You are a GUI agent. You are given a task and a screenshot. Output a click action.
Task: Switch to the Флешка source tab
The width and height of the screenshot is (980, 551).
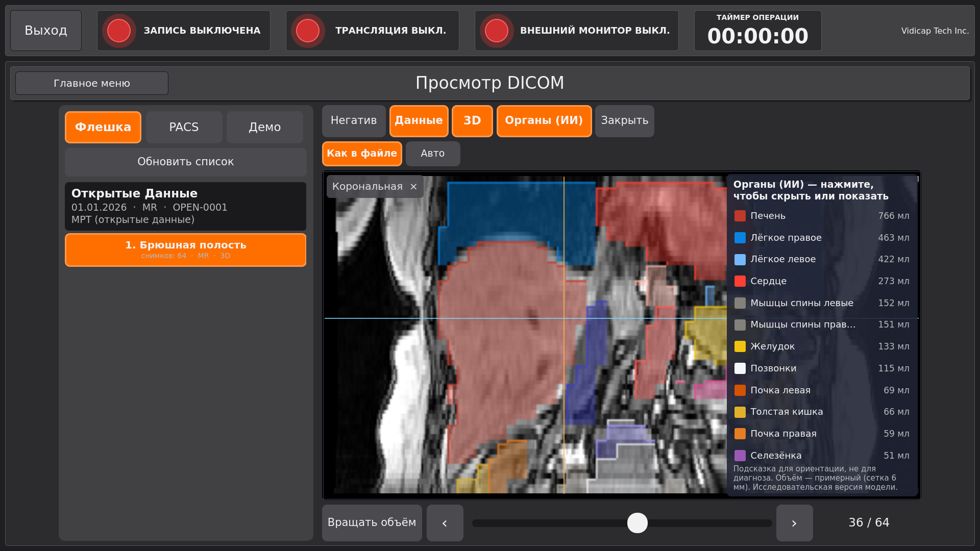tap(103, 127)
